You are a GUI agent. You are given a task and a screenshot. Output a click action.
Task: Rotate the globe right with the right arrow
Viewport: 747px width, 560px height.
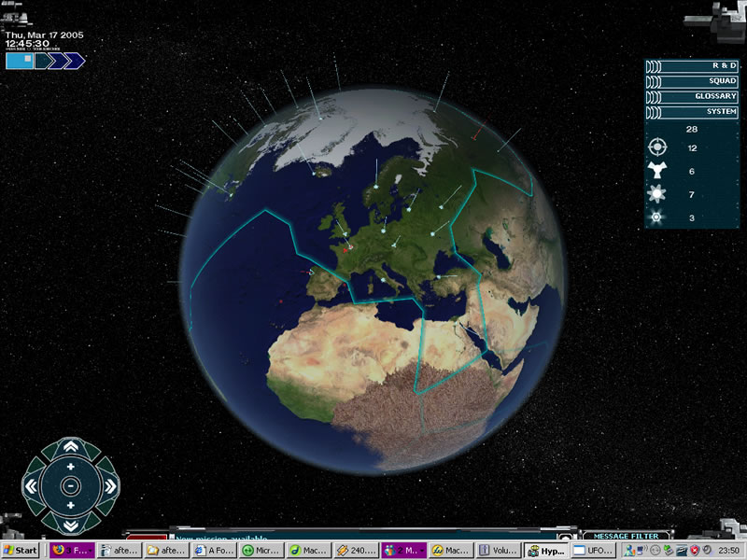click(108, 485)
